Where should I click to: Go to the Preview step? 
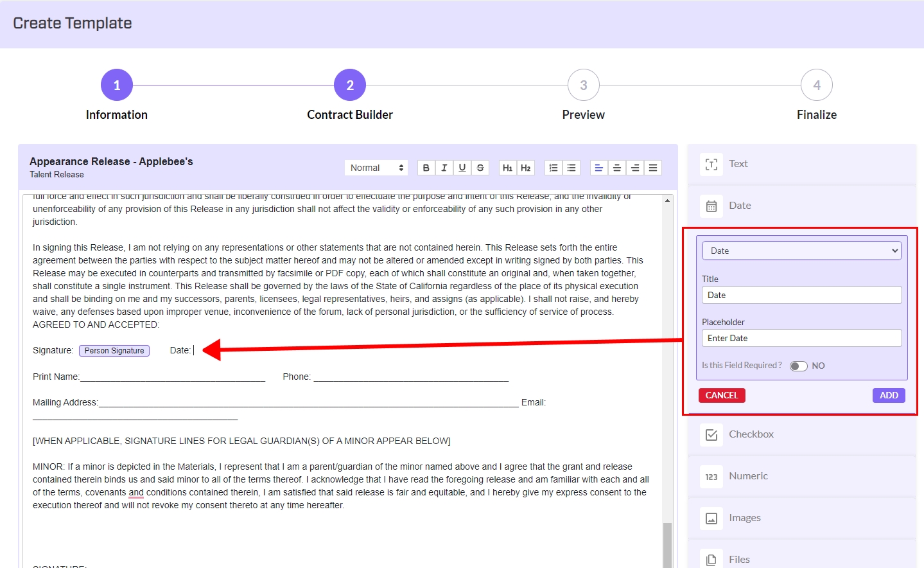[x=583, y=85]
